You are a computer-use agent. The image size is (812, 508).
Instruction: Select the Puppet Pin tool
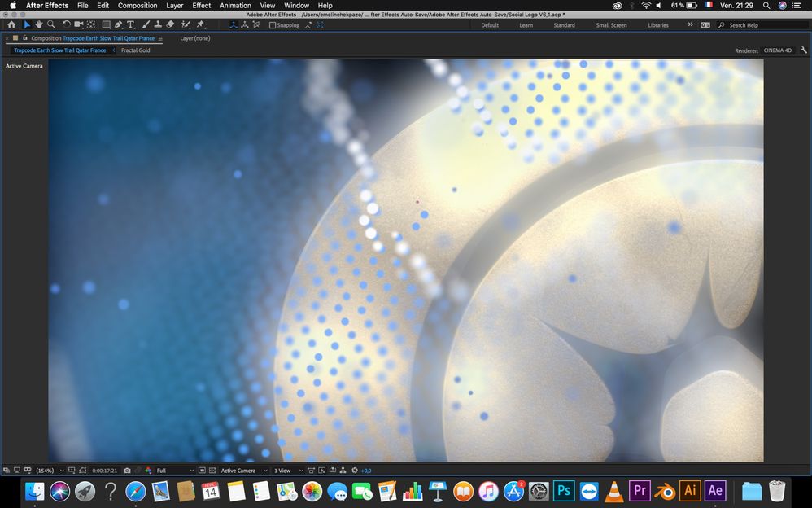coord(200,24)
